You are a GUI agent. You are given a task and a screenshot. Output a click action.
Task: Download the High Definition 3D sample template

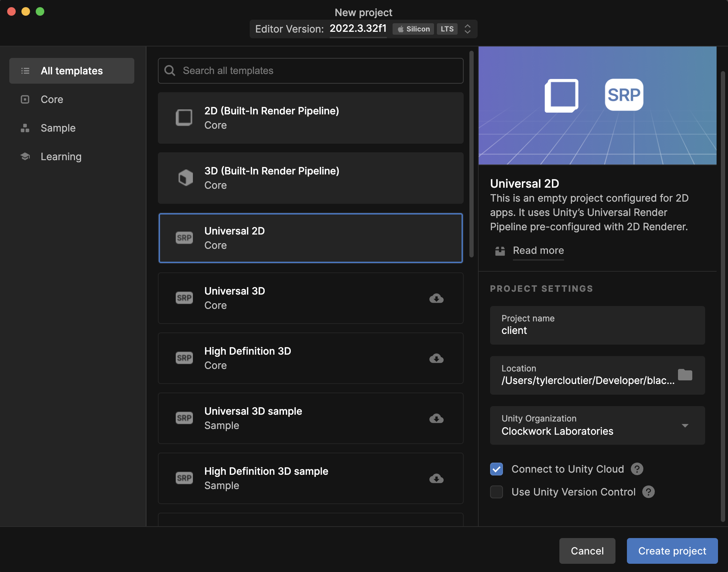(x=436, y=478)
